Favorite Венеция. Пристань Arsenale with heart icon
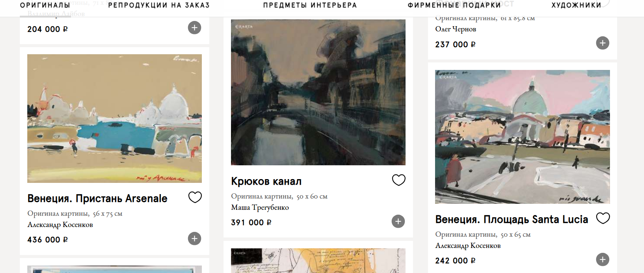The image size is (644, 273). coord(195,197)
